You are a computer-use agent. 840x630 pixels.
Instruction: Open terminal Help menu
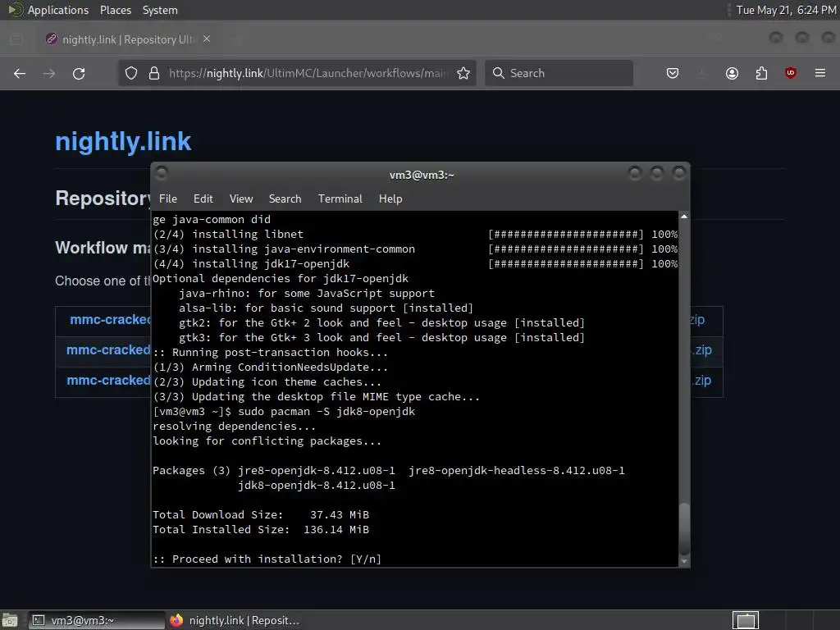[x=390, y=199]
